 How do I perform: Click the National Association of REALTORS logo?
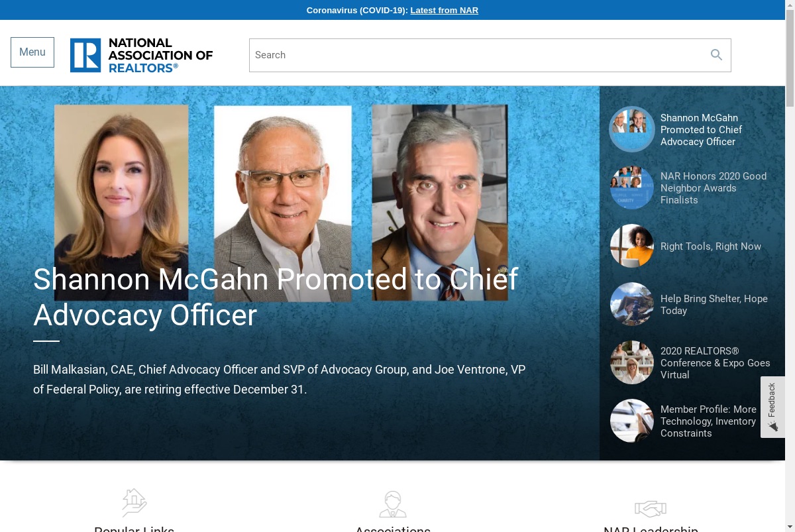pyautogui.click(x=141, y=55)
